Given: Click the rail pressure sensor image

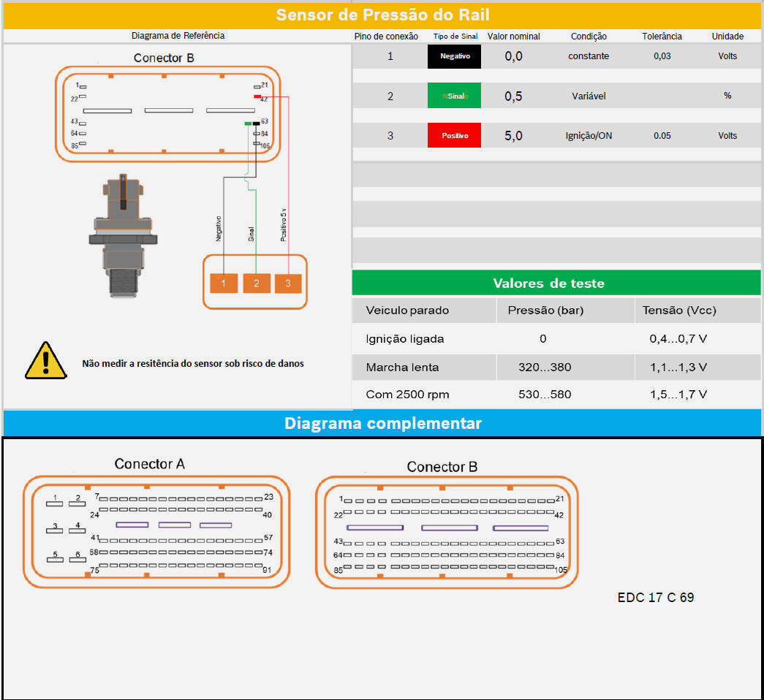Looking at the screenshot, I should coord(123,235).
